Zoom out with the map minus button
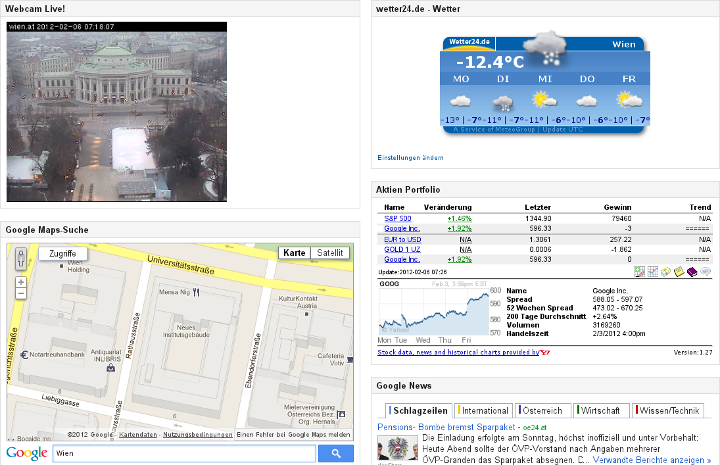 (x=21, y=293)
